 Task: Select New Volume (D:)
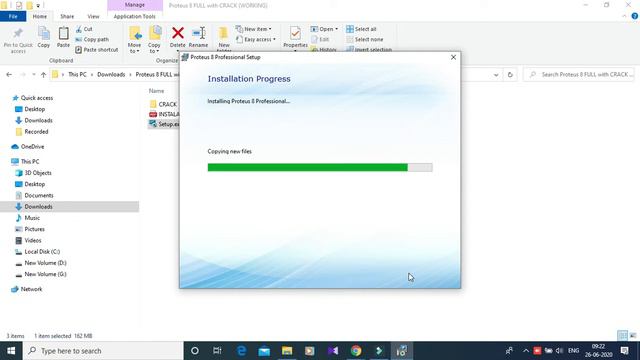(x=45, y=263)
